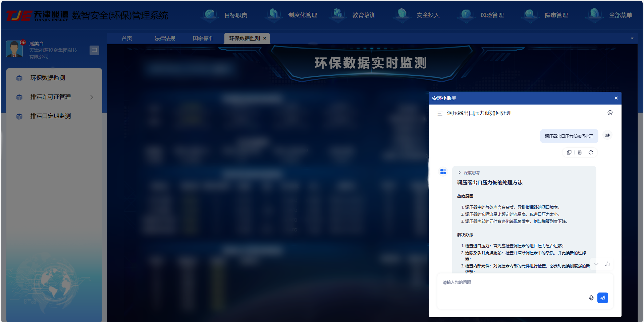Open the 风险管理 top menu
The height and width of the screenshot is (322, 644).
492,15
